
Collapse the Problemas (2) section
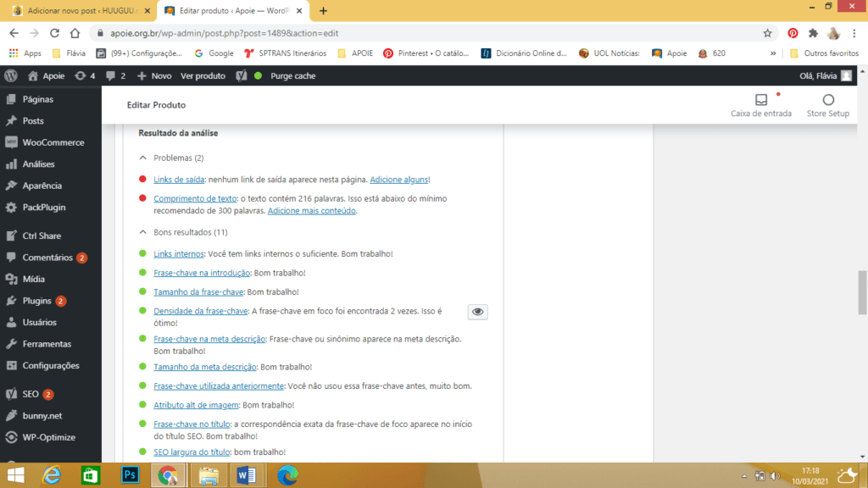click(142, 158)
